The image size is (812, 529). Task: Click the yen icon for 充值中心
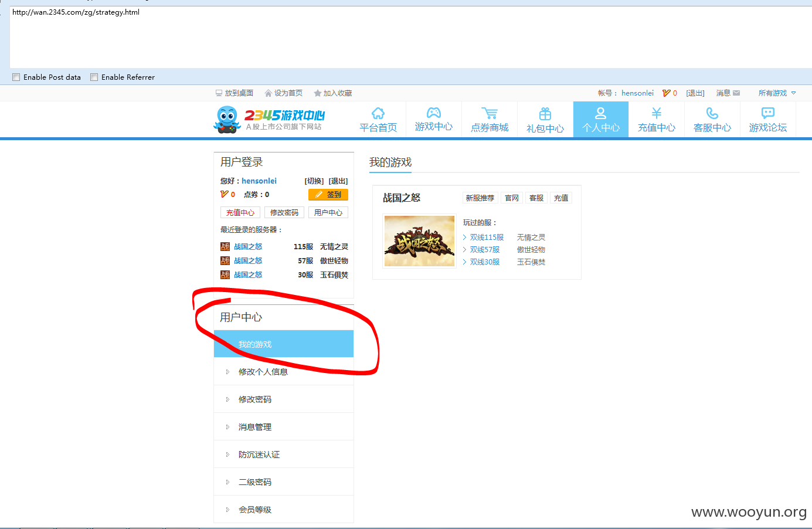click(657, 113)
